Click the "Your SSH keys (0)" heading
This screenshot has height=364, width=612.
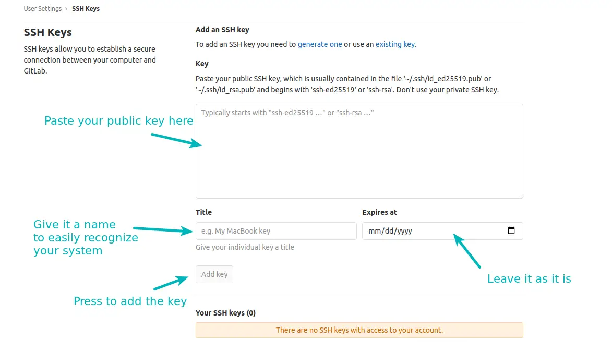[x=225, y=313]
